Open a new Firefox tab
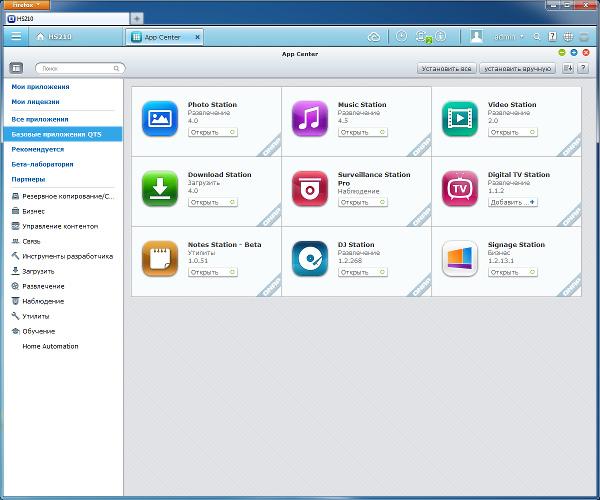Screen dimensions: 600x500 click(x=137, y=18)
